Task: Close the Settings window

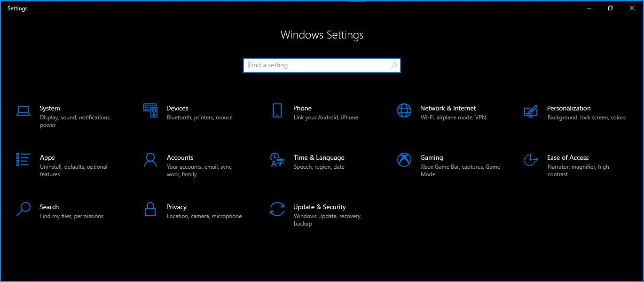Action: [x=632, y=8]
